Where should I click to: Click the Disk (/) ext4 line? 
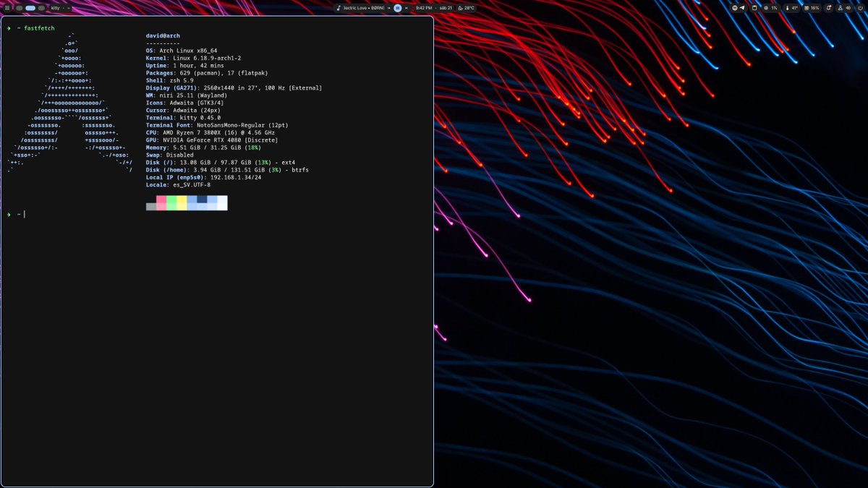(221, 162)
